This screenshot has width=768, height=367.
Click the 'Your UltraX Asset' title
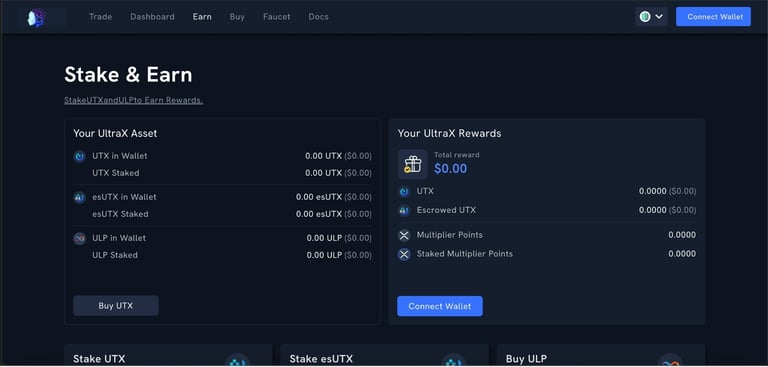(115, 133)
